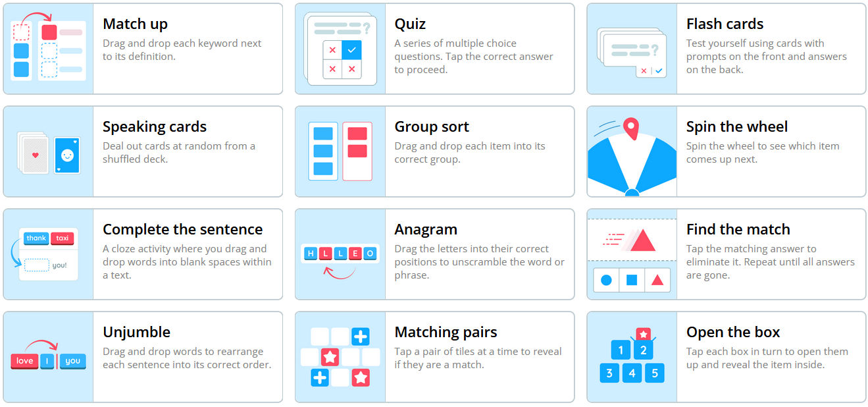The width and height of the screenshot is (868, 407).
Task: Click the Quiz template icon
Action: (340, 49)
